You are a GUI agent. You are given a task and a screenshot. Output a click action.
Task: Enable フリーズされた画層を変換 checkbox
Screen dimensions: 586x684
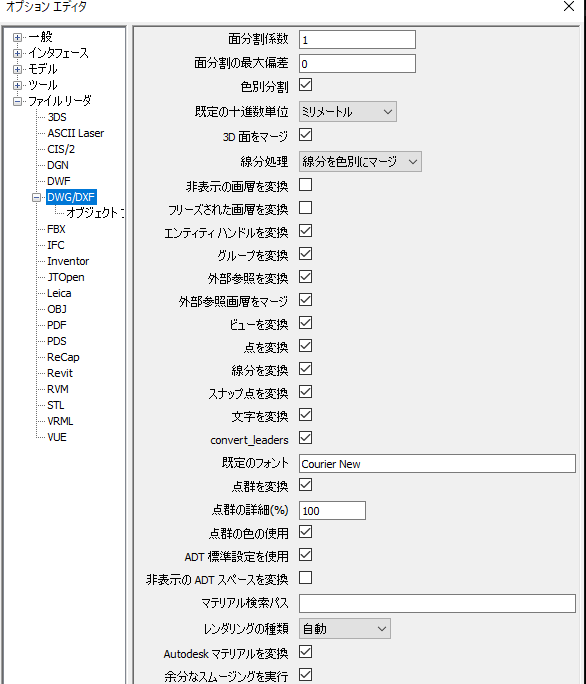click(x=305, y=208)
